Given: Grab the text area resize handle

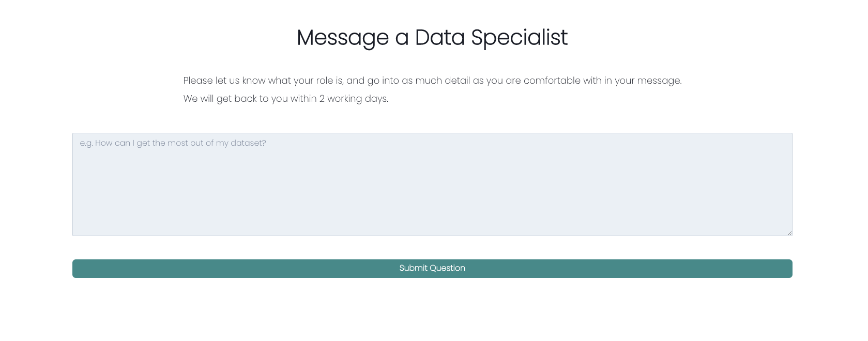Looking at the screenshot, I should pyautogui.click(x=789, y=233).
